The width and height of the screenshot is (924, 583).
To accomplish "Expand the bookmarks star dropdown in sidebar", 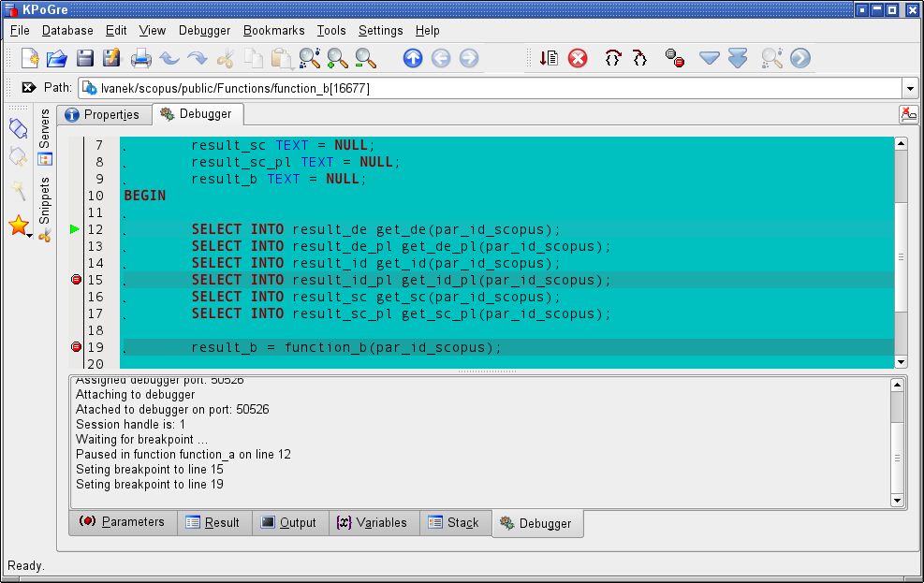I will (x=31, y=235).
